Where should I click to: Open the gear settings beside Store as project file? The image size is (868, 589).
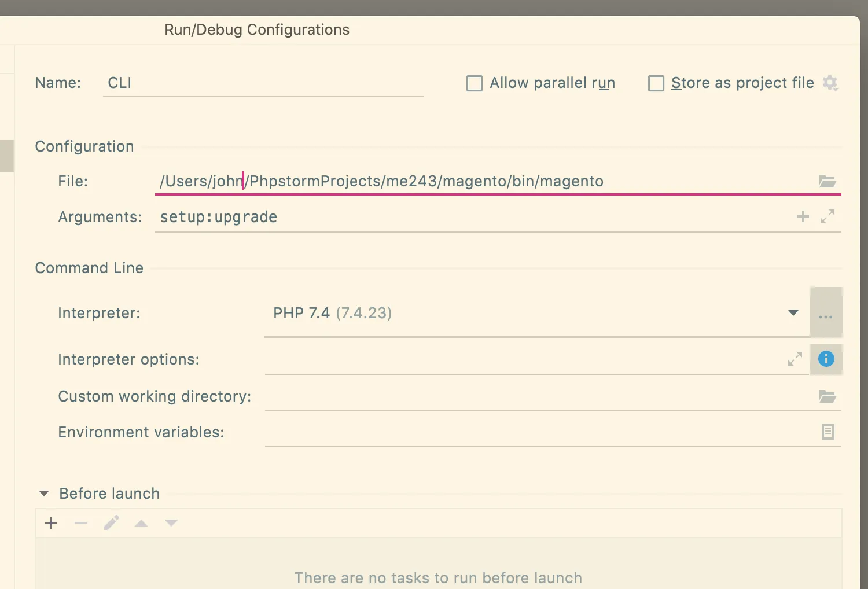click(x=830, y=83)
